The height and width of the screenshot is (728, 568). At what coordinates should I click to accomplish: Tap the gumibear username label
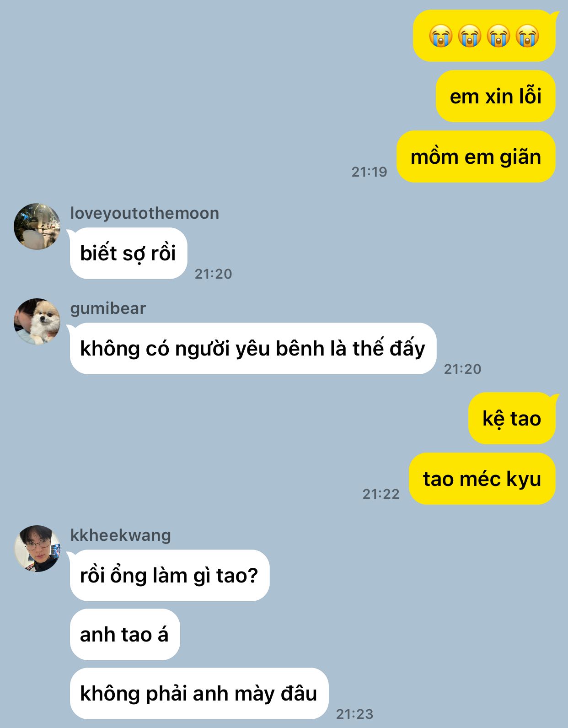108,308
